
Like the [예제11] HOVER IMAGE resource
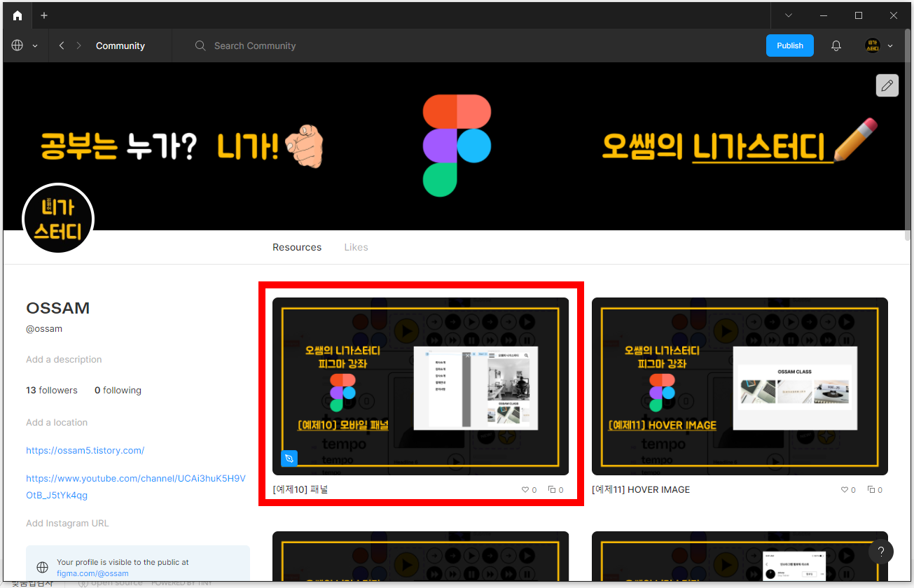pos(845,490)
